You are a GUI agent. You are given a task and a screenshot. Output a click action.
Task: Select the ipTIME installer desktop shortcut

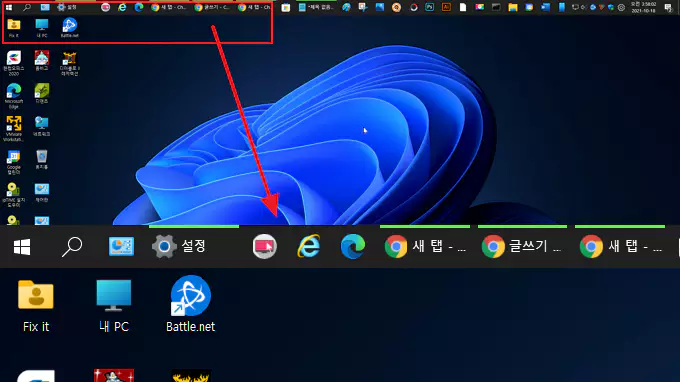click(13, 195)
